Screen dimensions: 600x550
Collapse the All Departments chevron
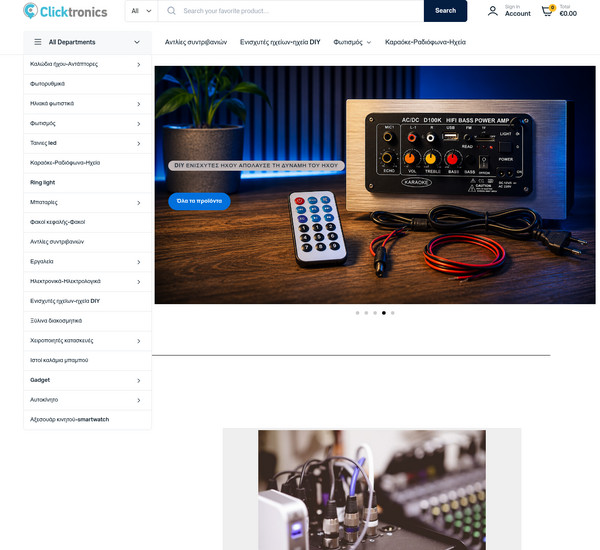pyautogui.click(x=137, y=42)
